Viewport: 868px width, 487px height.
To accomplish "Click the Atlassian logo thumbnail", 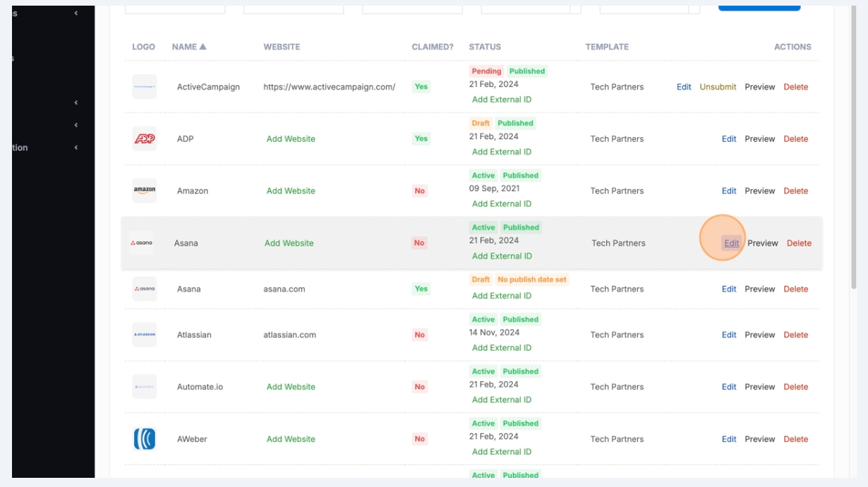I will coord(145,335).
